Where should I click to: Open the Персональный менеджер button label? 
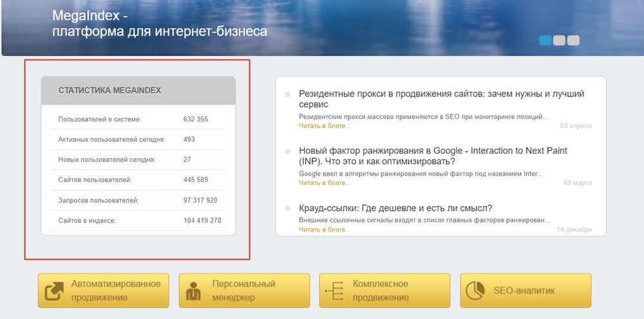click(243, 291)
